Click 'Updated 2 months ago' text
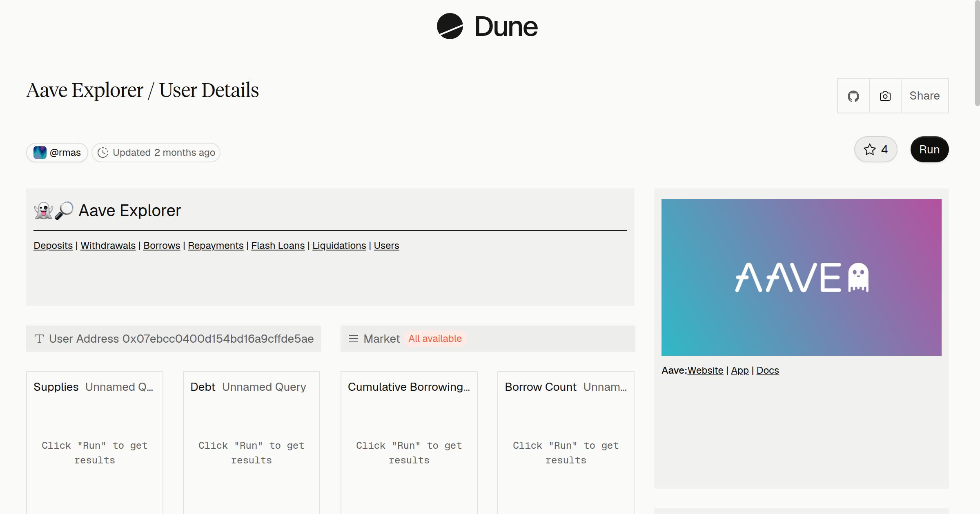 (x=164, y=153)
